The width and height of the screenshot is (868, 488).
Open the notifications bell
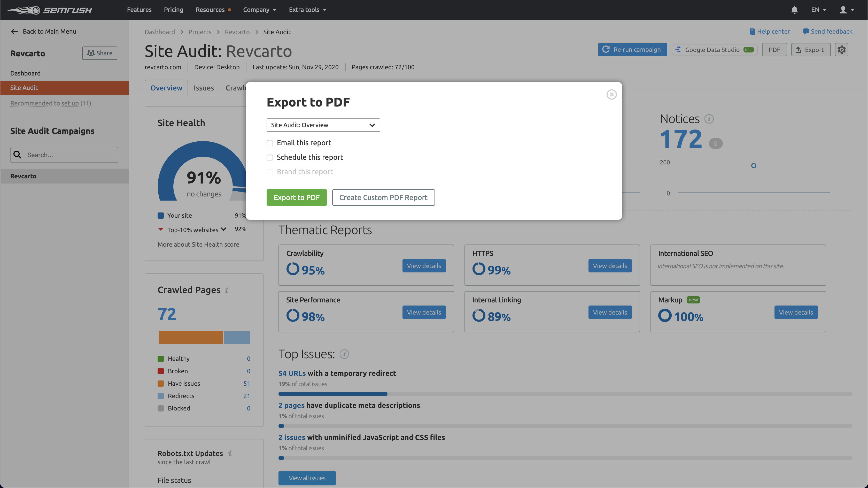pyautogui.click(x=794, y=10)
